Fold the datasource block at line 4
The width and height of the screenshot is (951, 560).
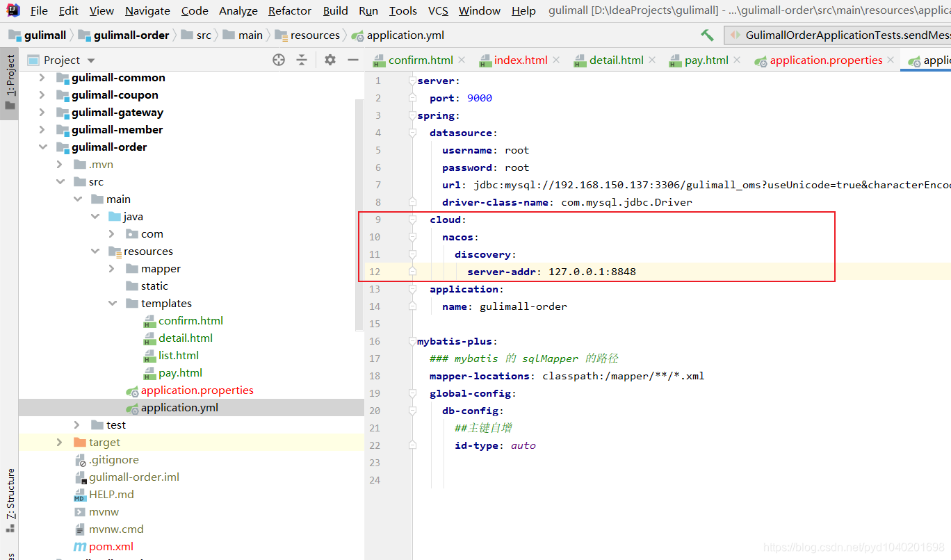(412, 133)
